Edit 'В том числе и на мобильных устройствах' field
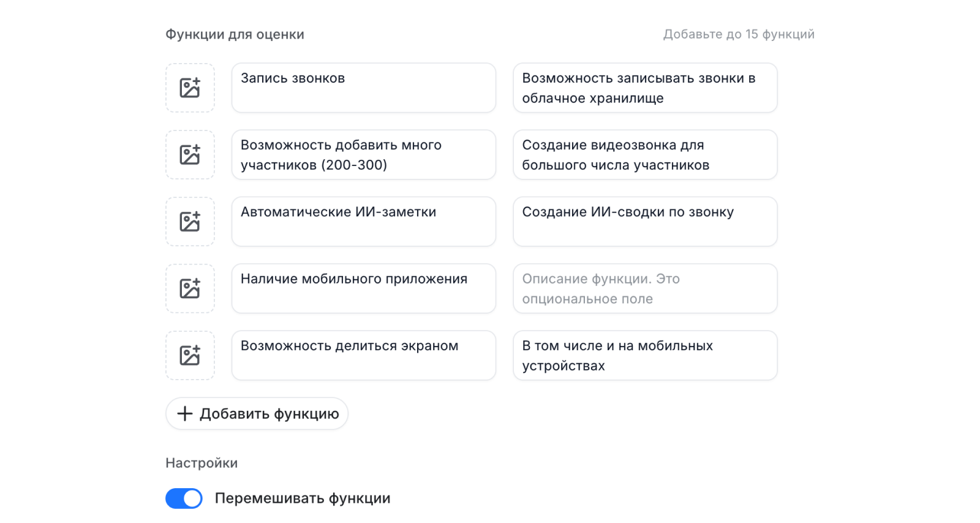 point(645,355)
